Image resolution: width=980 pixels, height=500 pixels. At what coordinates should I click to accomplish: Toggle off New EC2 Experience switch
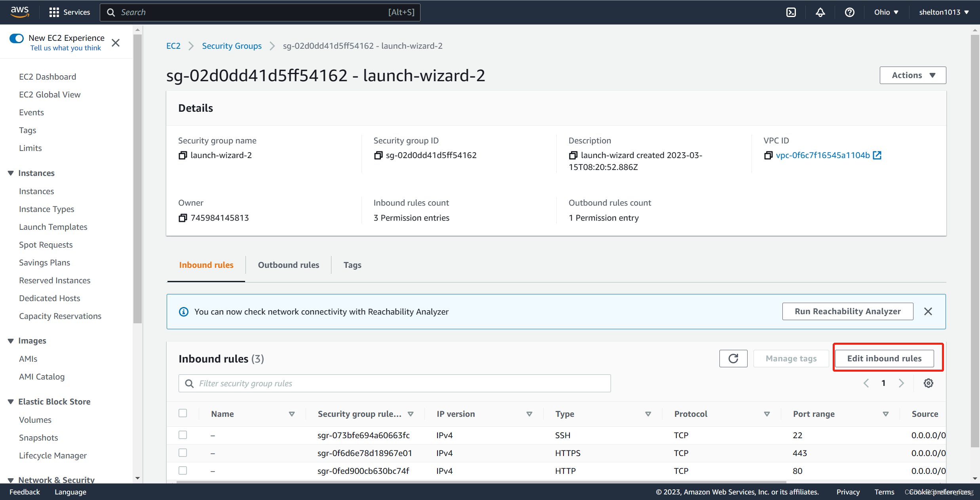[x=17, y=38]
